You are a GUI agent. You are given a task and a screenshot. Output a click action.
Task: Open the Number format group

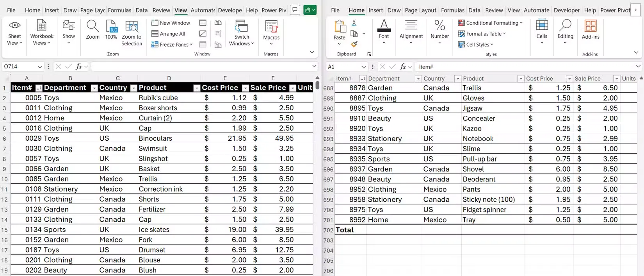point(440,32)
